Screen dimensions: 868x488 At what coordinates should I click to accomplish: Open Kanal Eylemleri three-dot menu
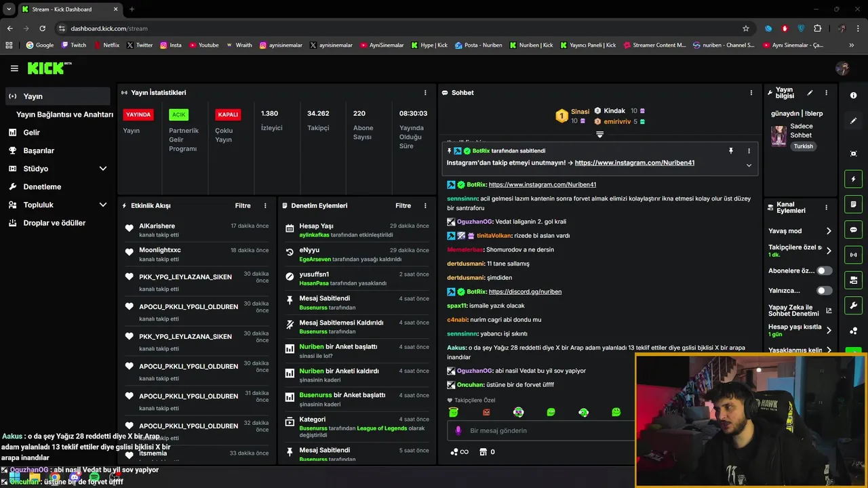826,207
